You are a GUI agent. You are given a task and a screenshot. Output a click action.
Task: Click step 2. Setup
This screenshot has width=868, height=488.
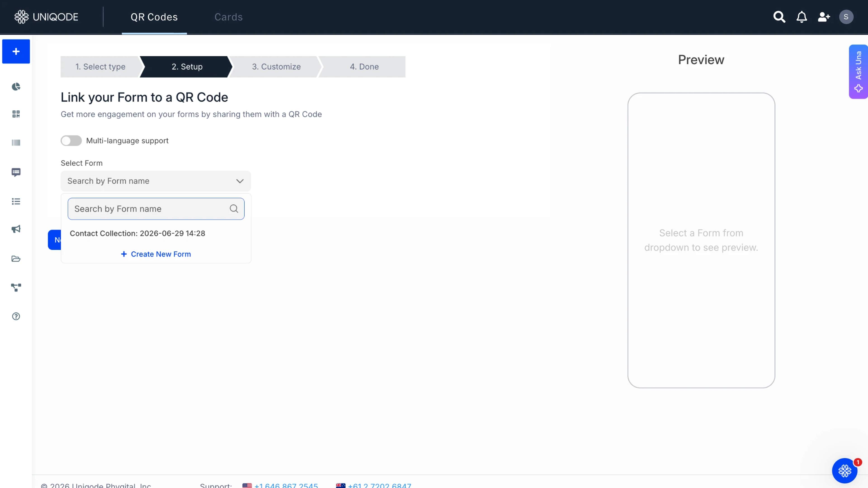[187, 67]
